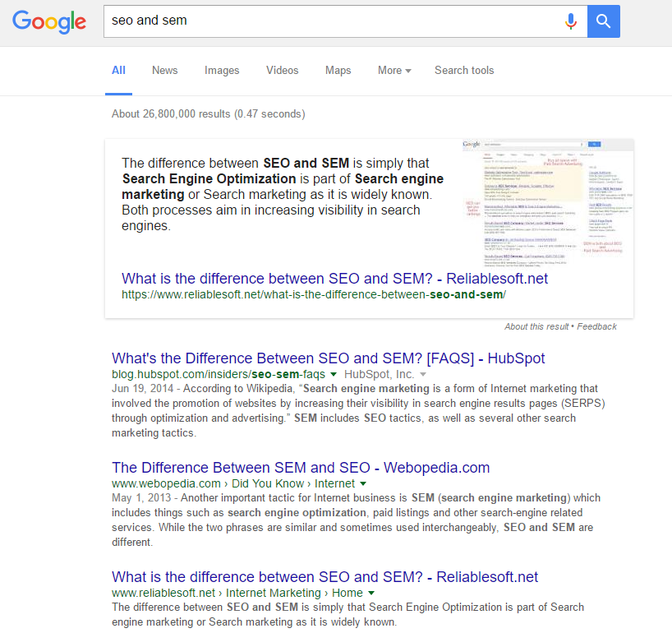Image resolution: width=672 pixels, height=633 pixels.
Task: Open Search tools
Action: 464,71
